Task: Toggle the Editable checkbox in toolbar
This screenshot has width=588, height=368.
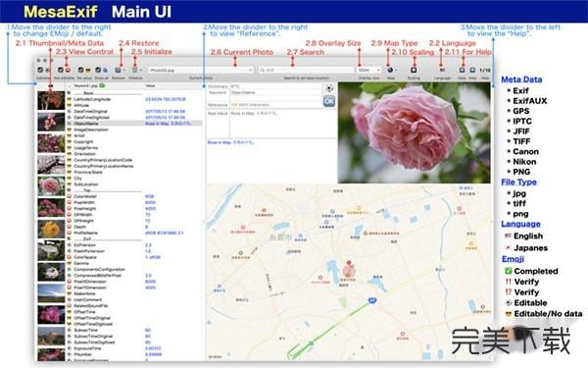Action: coord(40,70)
